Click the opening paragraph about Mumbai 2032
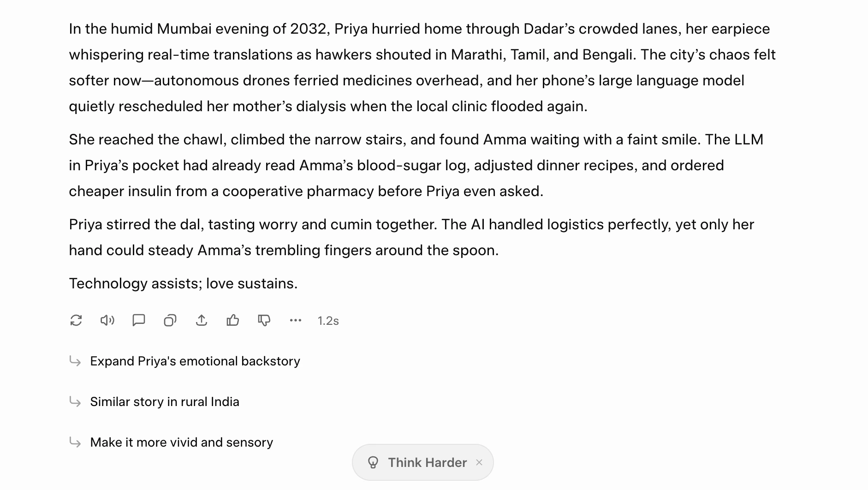 click(415, 67)
